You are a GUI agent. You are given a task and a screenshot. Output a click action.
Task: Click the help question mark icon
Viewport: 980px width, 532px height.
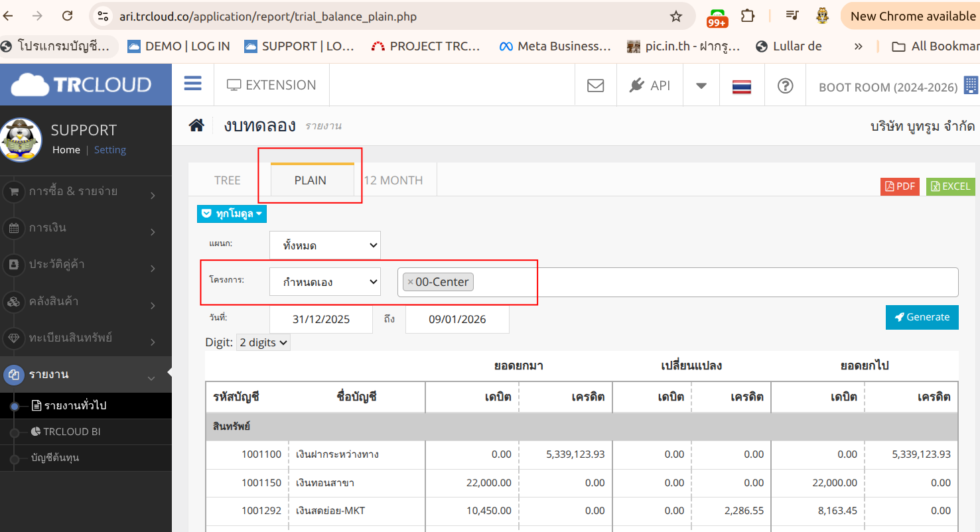tap(785, 86)
